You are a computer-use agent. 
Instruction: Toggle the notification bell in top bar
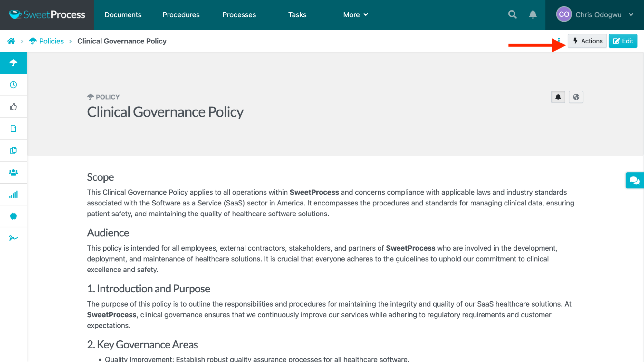(533, 14)
